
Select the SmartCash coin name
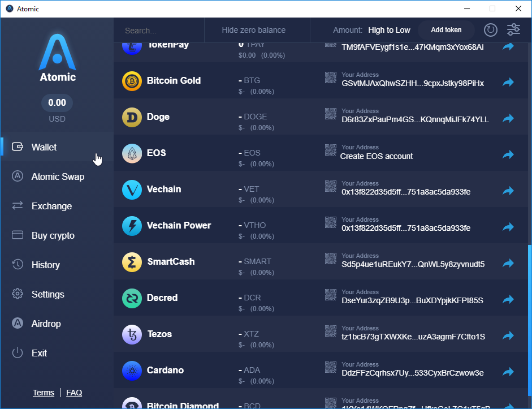(171, 262)
